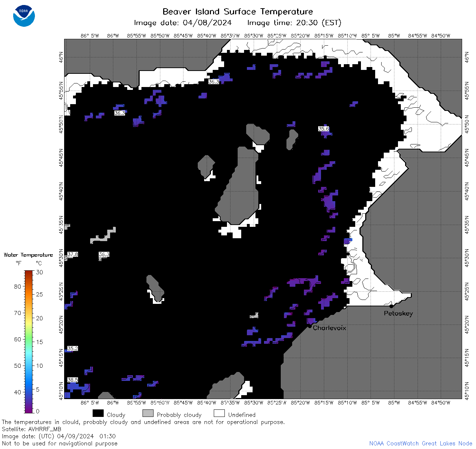Select the gray Probably cloudy legend swatch
The image size is (476, 449).
tap(148, 413)
